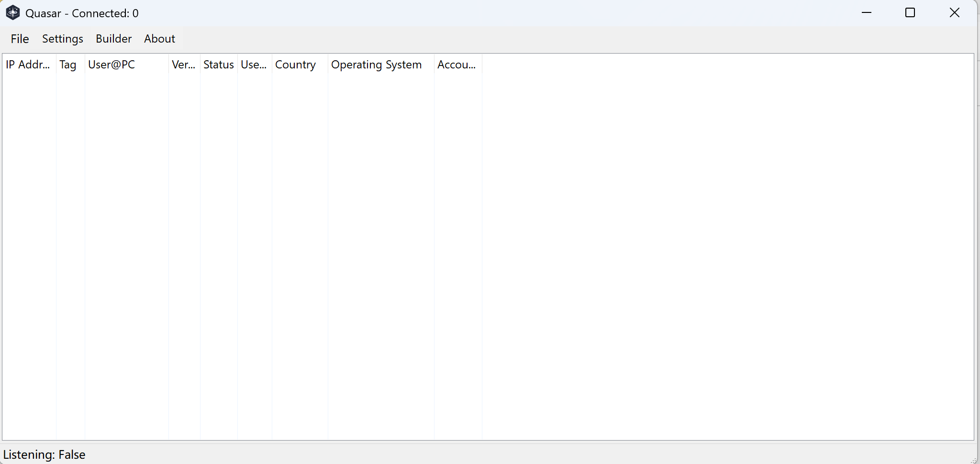The height and width of the screenshot is (464, 980).
Task: Maximize the Quasar window
Action: coord(910,13)
